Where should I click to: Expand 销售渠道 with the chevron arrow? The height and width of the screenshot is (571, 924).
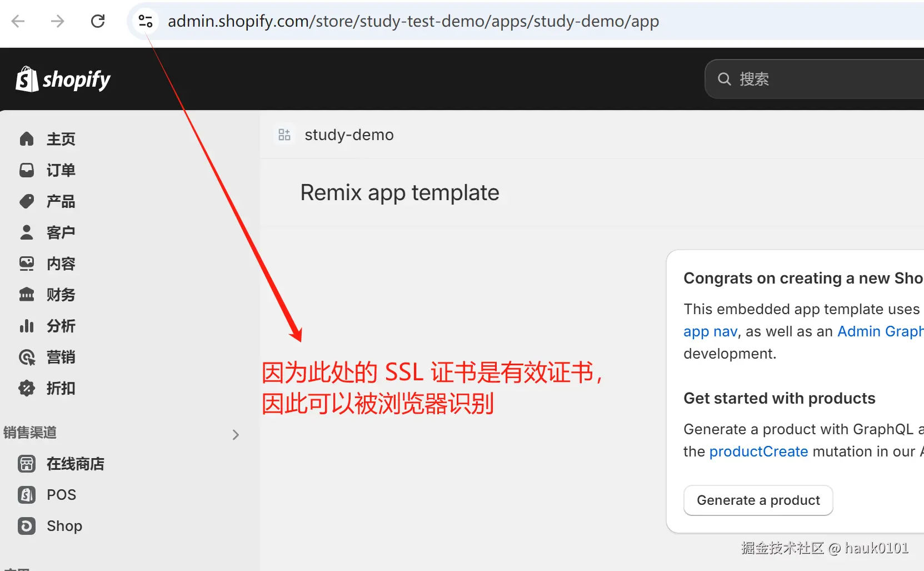point(236,434)
